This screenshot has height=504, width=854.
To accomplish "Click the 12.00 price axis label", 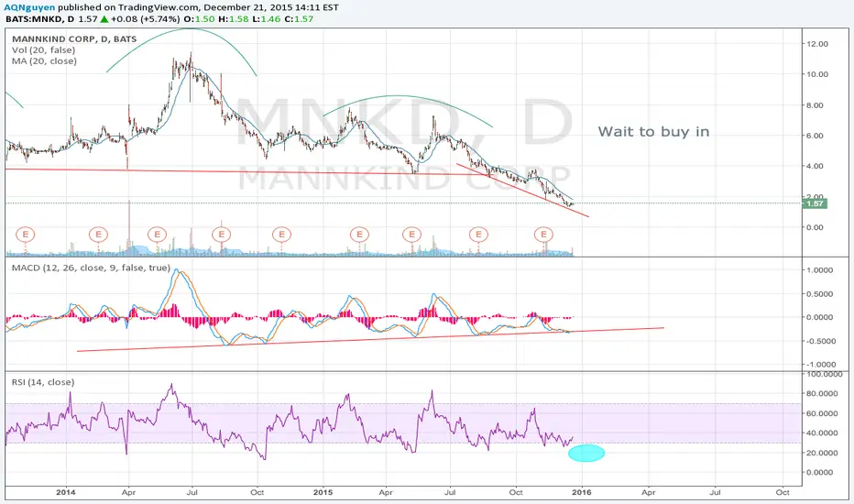I will [x=818, y=44].
